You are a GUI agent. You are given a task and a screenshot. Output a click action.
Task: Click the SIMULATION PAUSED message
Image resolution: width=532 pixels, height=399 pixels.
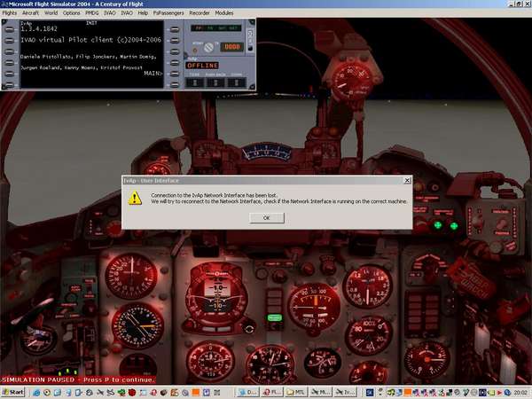point(78,379)
